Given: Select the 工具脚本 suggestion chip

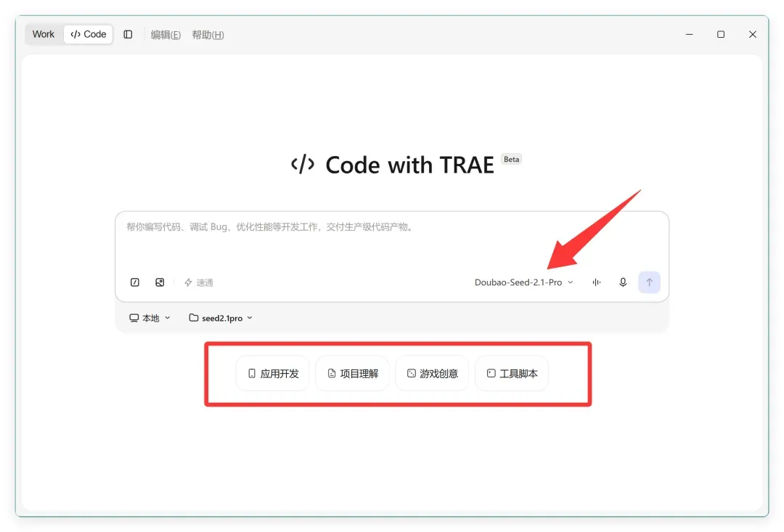Looking at the screenshot, I should pos(512,374).
